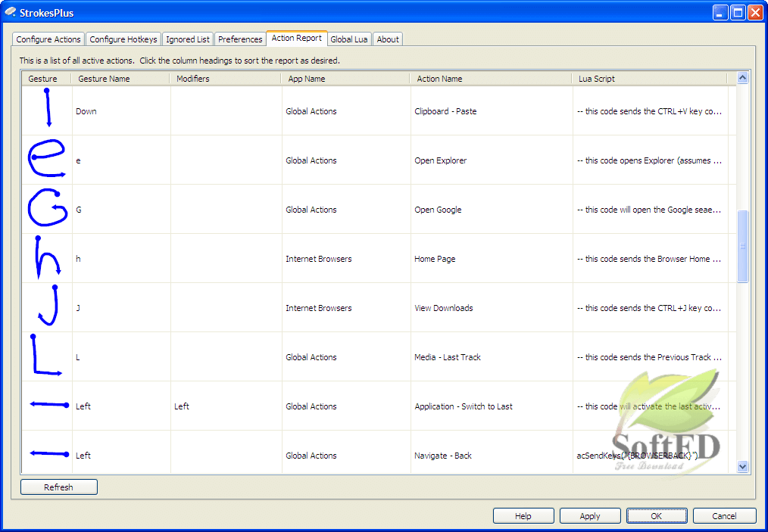Click Internet Browsers in the View Downloads row
The height and width of the screenshot is (532, 768).
click(319, 308)
